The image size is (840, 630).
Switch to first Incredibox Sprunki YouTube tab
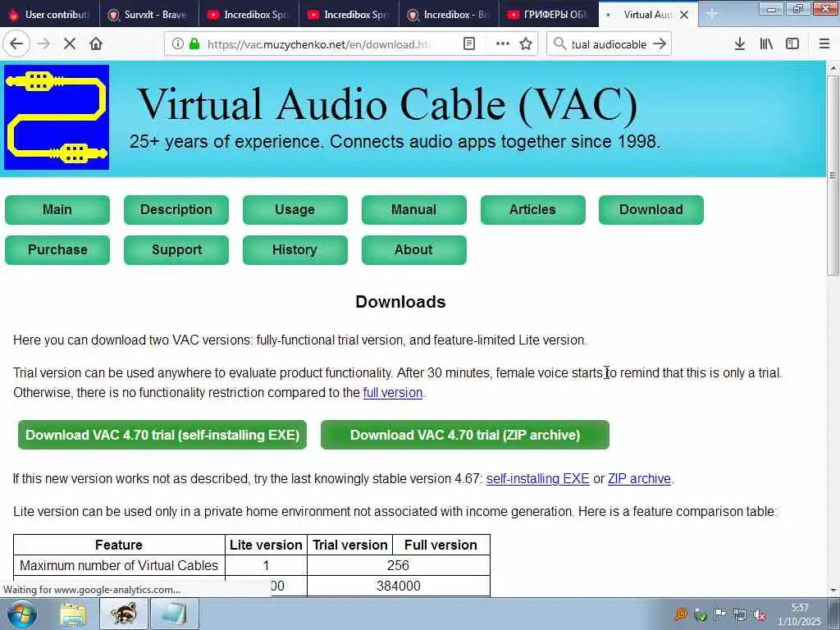[249, 15]
